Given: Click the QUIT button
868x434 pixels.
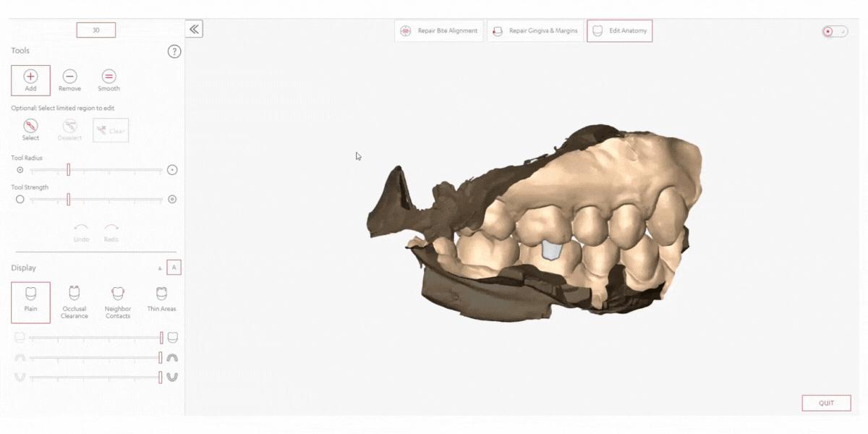Looking at the screenshot, I should tap(826, 403).
